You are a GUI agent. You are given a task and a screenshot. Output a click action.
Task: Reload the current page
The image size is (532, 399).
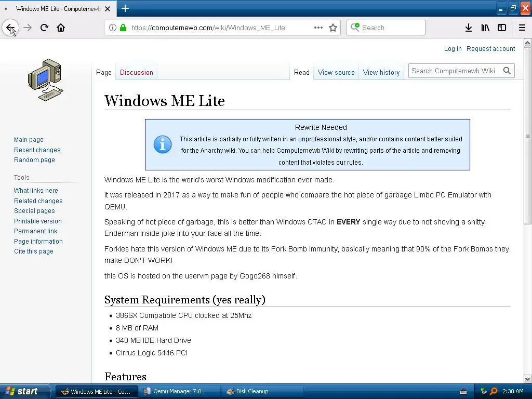(44, 28)
